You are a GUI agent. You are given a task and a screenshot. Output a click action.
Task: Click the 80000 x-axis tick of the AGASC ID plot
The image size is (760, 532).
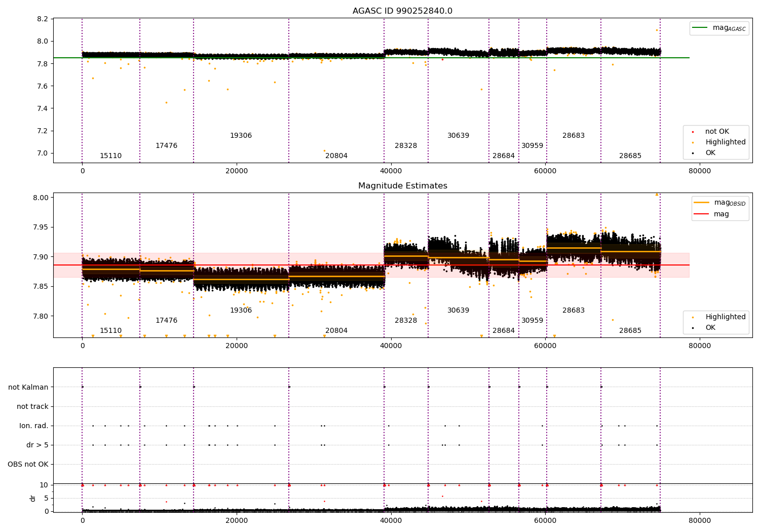tap(700, 171)
